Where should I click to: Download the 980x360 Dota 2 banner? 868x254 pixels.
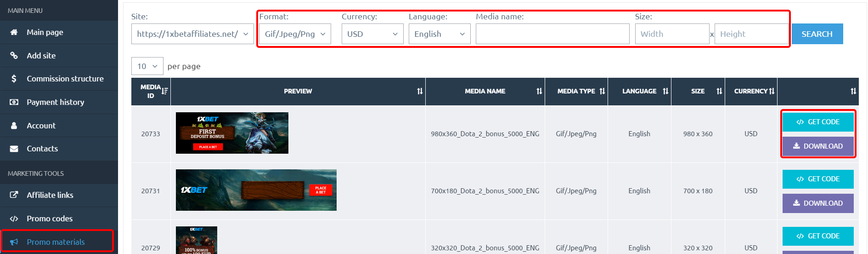[818, 146]
